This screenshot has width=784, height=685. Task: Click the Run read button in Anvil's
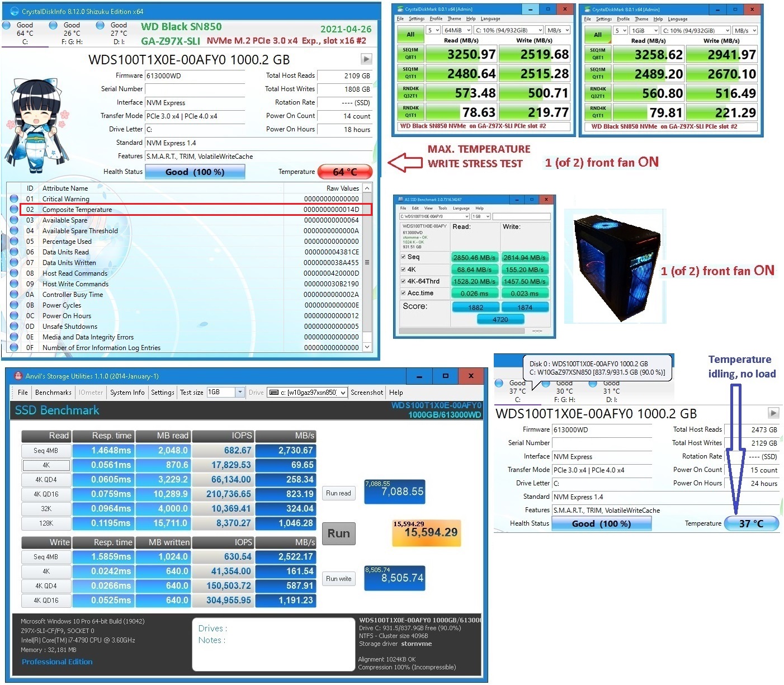coord(338,493)
